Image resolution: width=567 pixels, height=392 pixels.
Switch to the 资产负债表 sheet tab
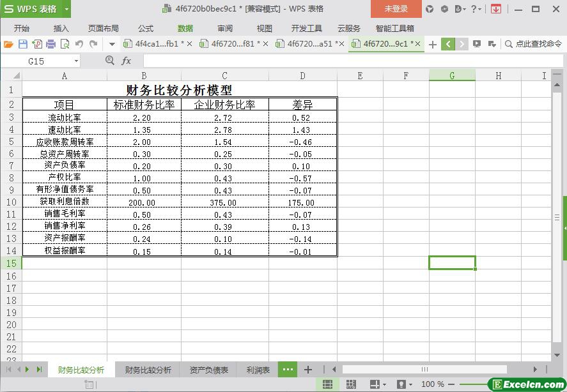tap(209, 370)
